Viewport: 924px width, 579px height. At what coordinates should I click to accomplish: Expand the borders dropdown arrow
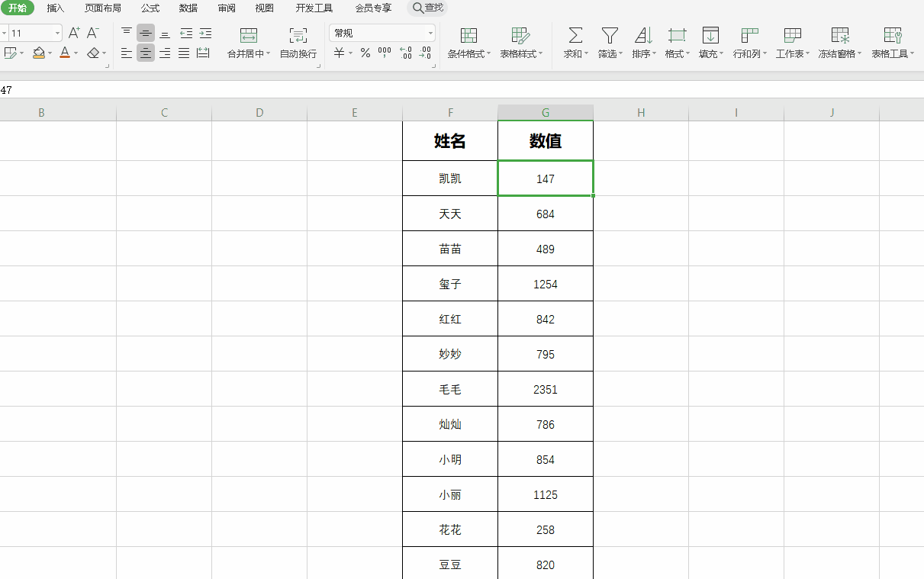22,53
